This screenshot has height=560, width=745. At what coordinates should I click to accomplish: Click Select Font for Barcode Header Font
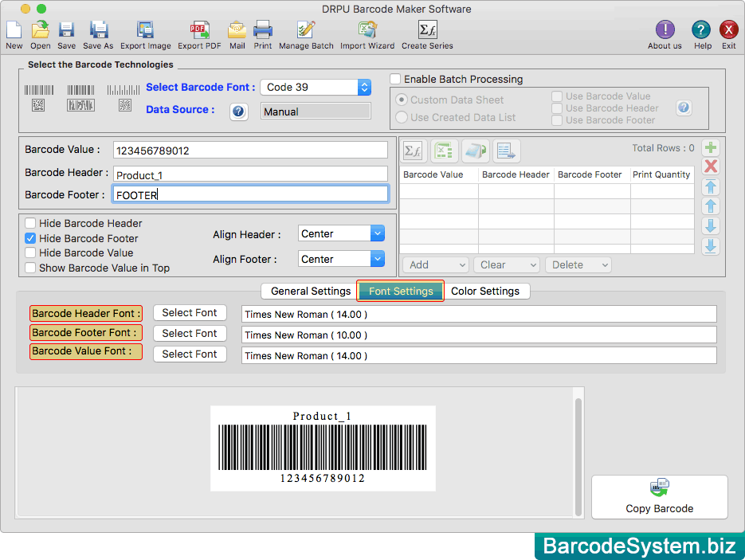coord(190,312)
